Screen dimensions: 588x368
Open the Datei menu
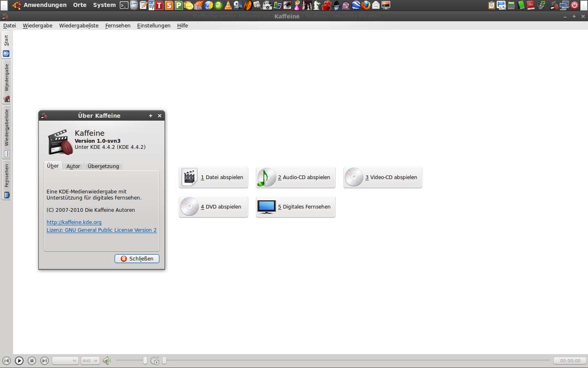click(x=9, y=25)
